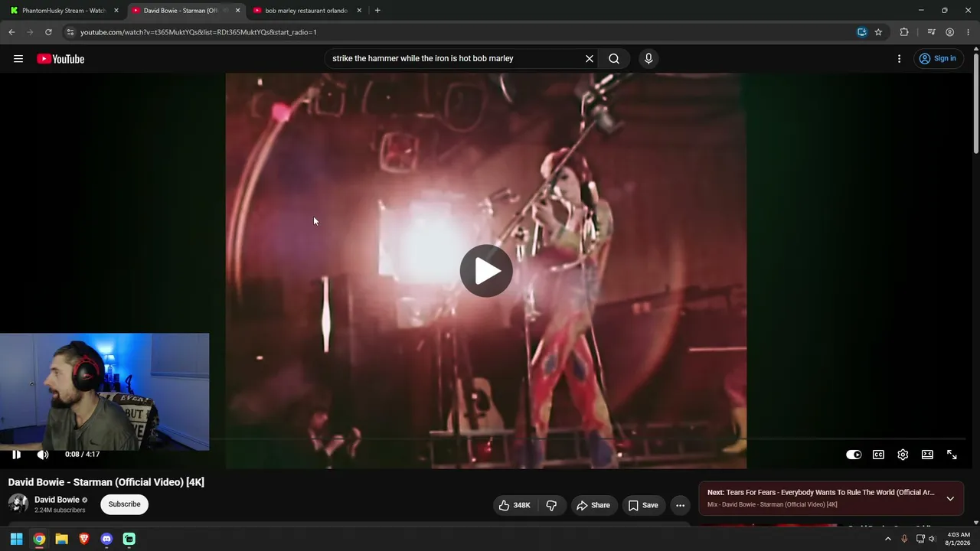The width and height of the screenshot is (980, 551).
Task: Open the player settings gear
Action: point(903,455)
